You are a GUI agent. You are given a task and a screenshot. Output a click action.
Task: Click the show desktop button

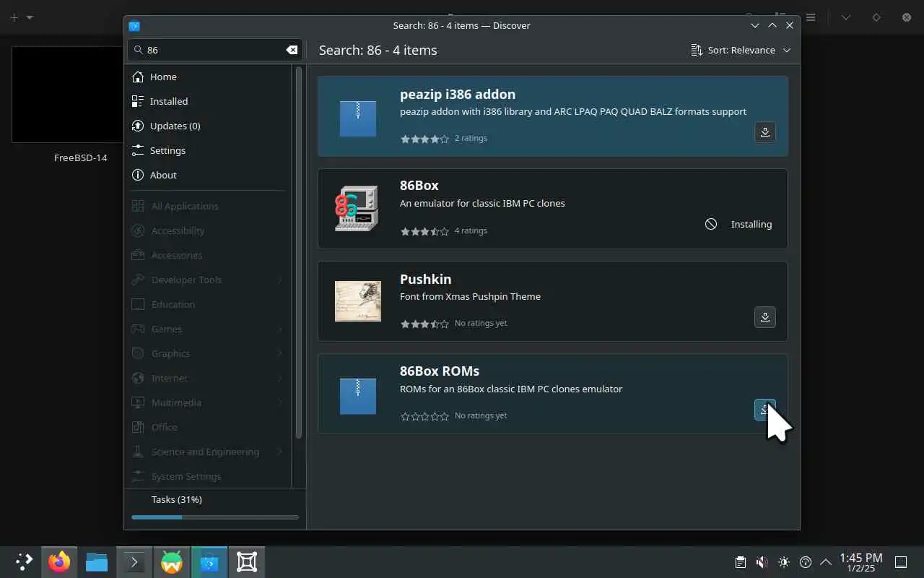point(901,562)
